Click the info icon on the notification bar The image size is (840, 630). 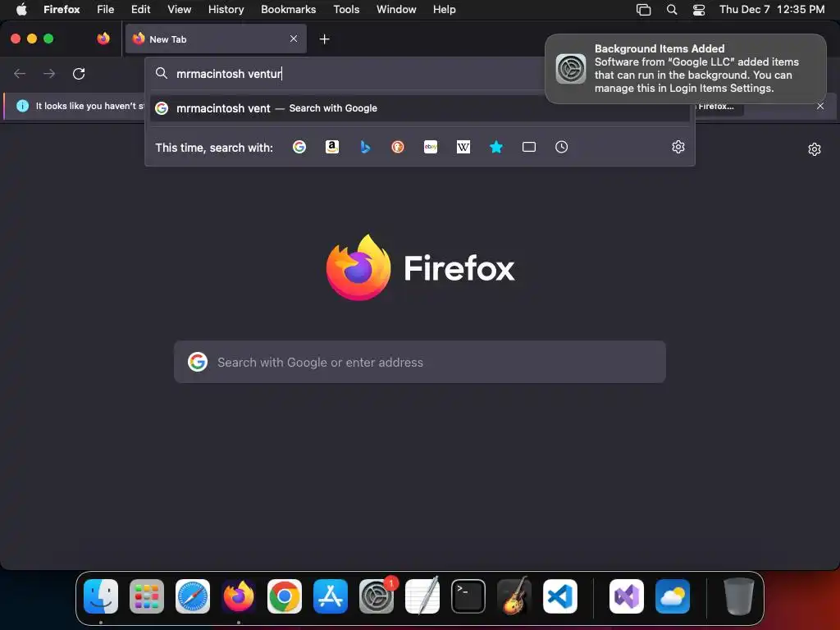[x=22, y=106]
